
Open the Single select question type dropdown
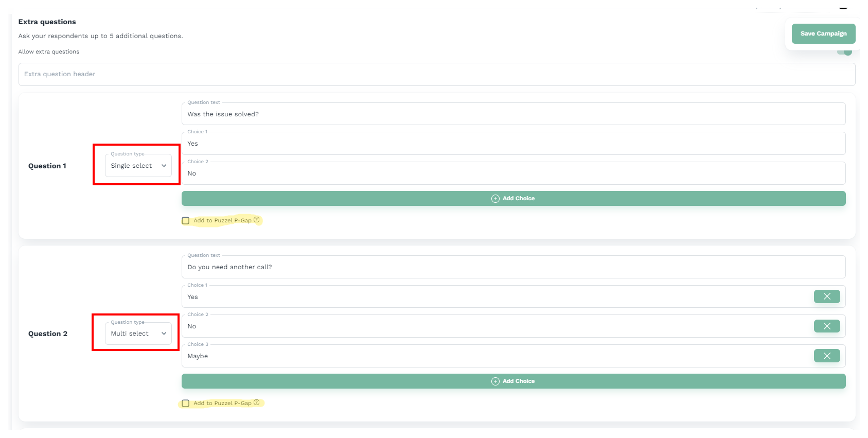138,166
